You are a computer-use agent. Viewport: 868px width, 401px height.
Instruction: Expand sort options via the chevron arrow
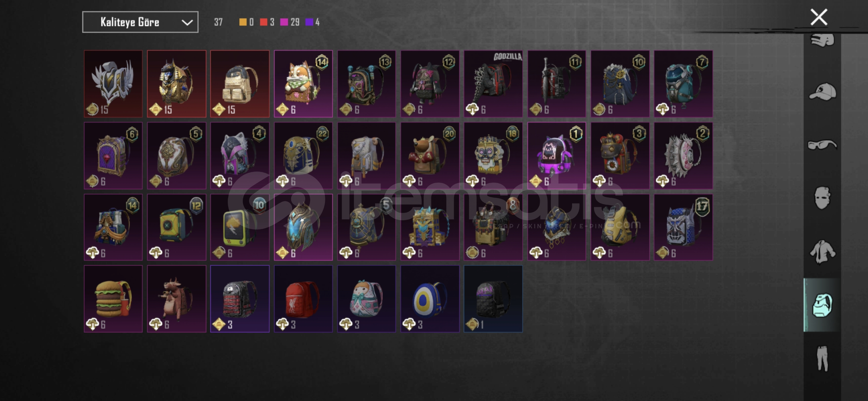click(x=187, y=23)
